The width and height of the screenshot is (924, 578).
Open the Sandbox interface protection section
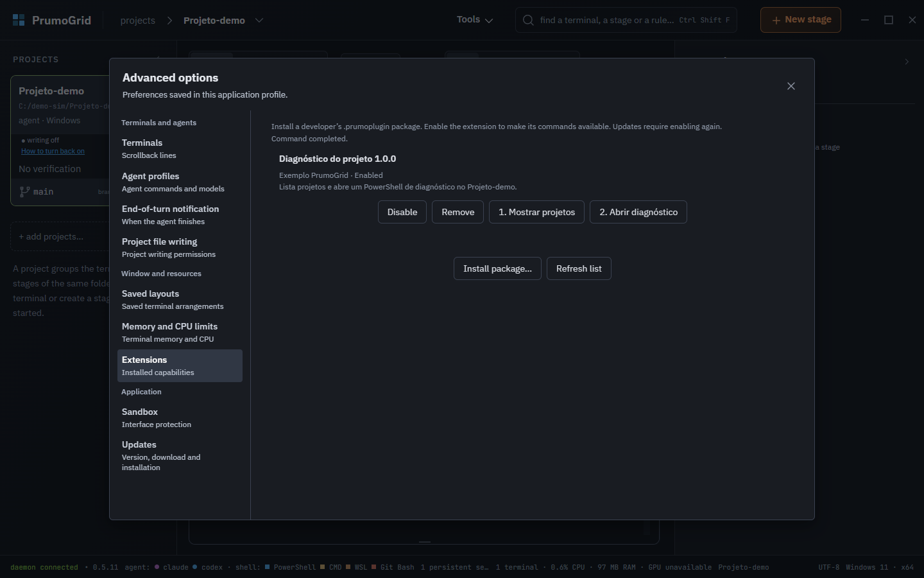[x=180, y=417]
